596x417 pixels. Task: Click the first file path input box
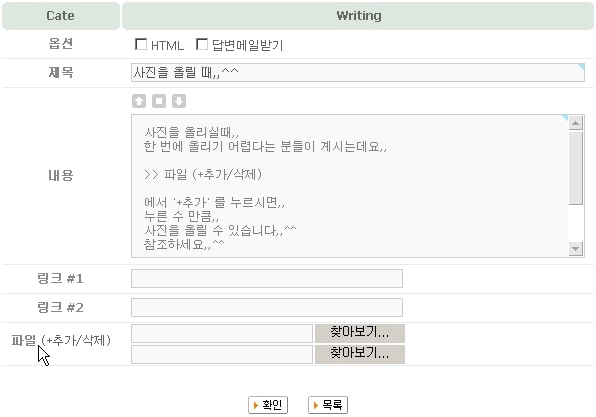pos(222,333)
